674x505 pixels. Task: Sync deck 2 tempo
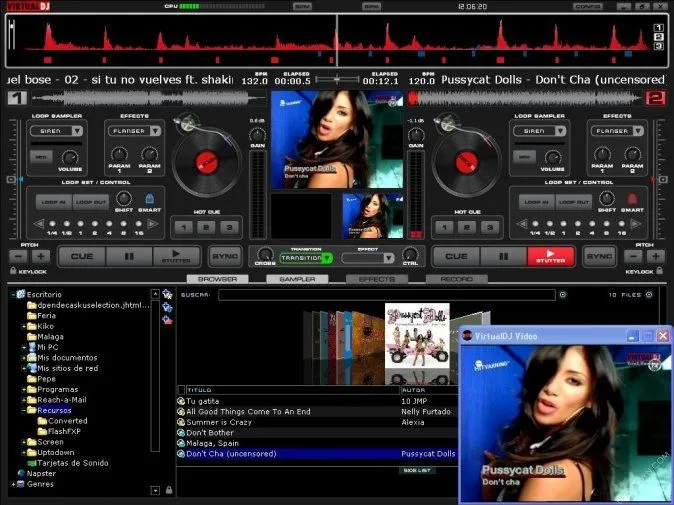click(599, 257)
